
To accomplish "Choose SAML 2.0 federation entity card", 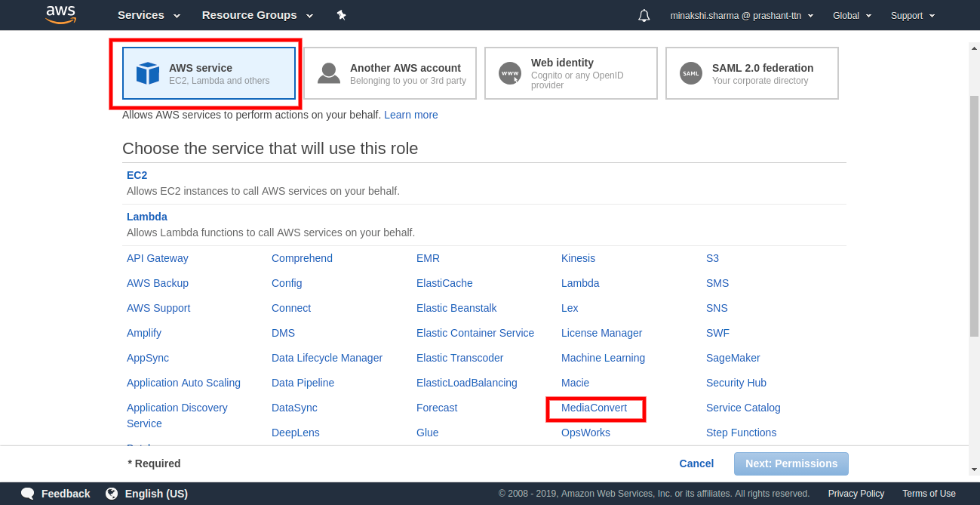I will click(752, 73).
